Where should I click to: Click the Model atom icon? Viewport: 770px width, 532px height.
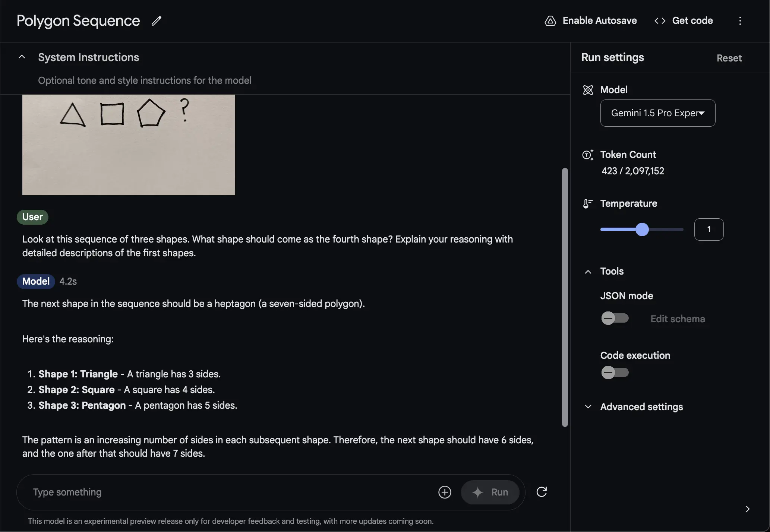(588, 90)
